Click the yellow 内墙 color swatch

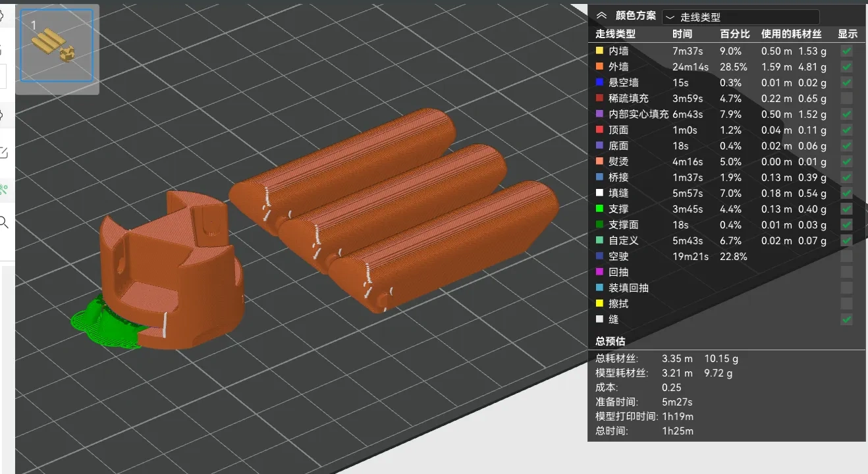(599, 51)
